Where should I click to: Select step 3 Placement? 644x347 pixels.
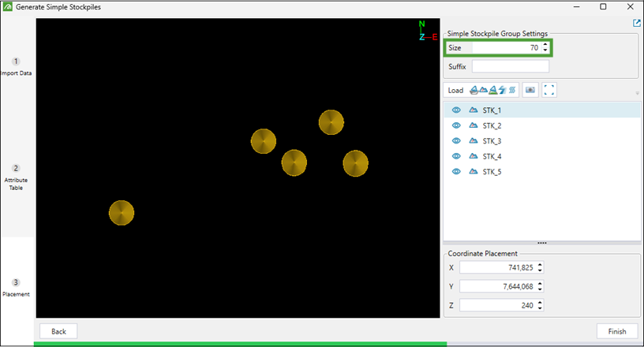click(x=16, y=288)
